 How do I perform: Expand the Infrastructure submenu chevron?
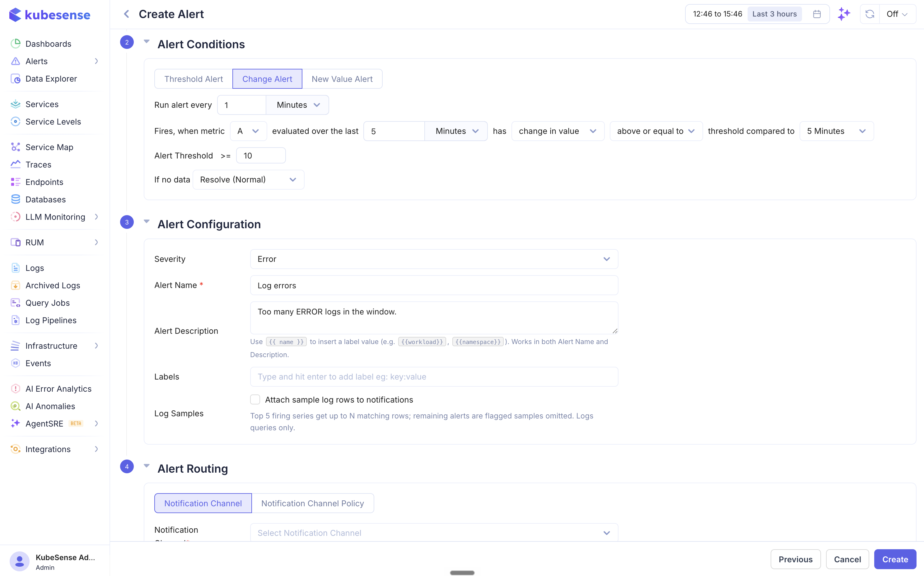tap(96, 346)
